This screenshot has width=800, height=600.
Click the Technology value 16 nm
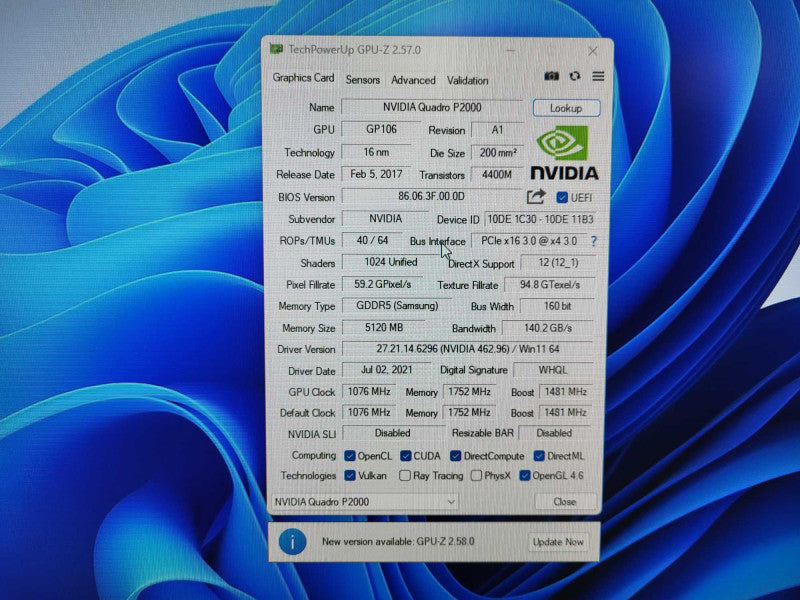click(376, 152)
